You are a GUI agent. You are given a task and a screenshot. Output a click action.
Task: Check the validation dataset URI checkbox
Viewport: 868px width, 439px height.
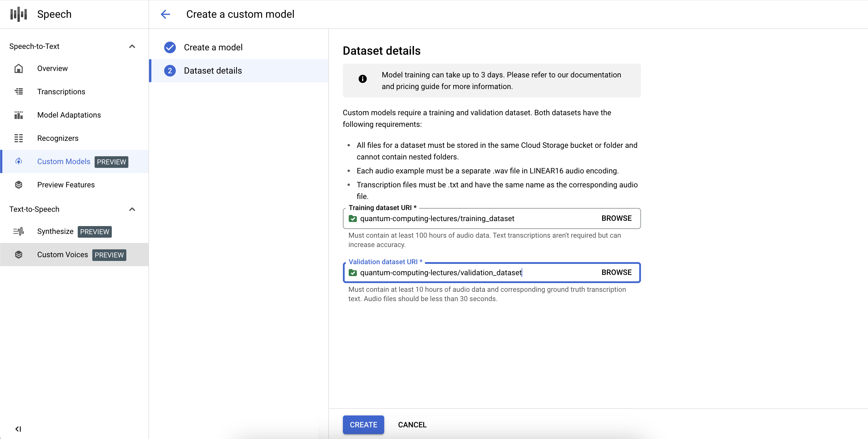pyautogui.click(x=353, y=273)
